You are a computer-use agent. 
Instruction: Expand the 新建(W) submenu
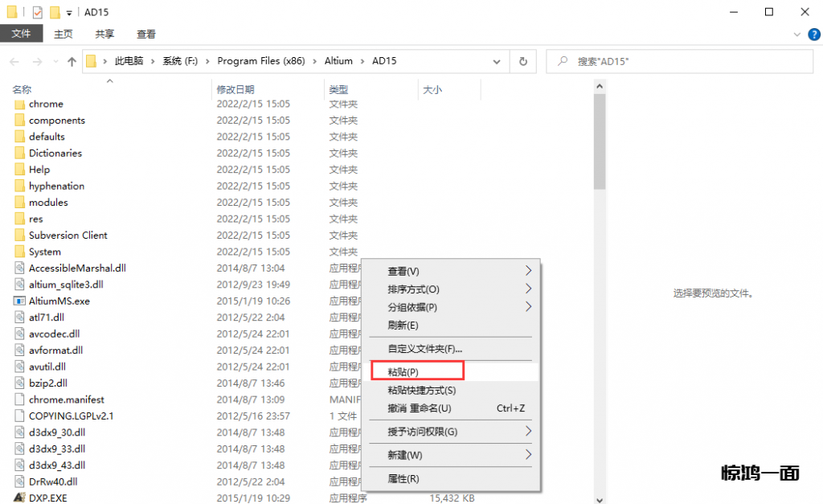tap(528, 455)
